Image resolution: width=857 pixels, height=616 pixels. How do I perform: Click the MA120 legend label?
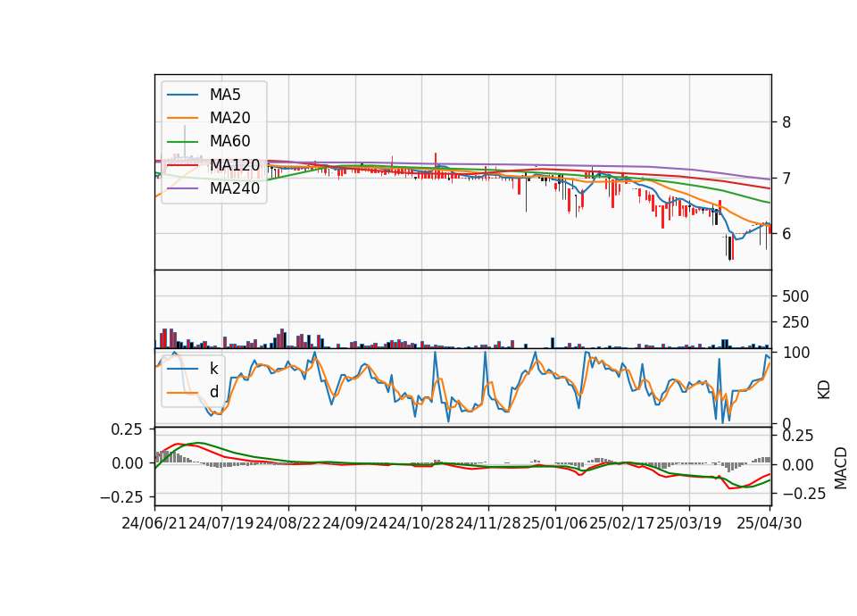pyautogui.click(x=235, y=164)
